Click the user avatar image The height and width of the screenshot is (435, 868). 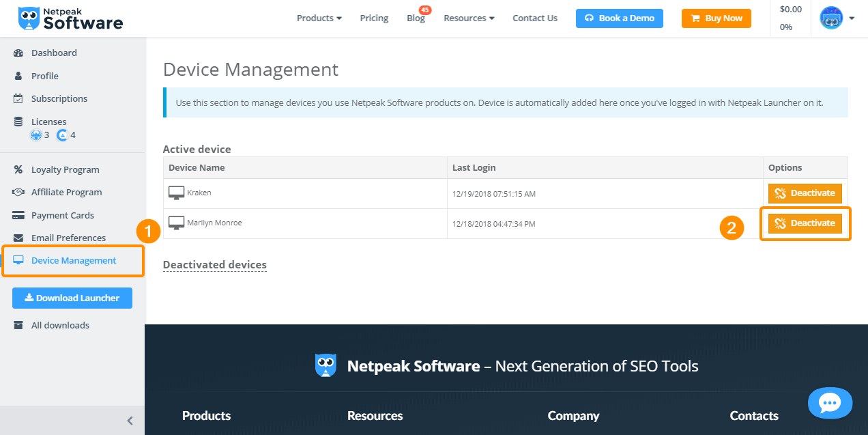click(x=831, y=18)
